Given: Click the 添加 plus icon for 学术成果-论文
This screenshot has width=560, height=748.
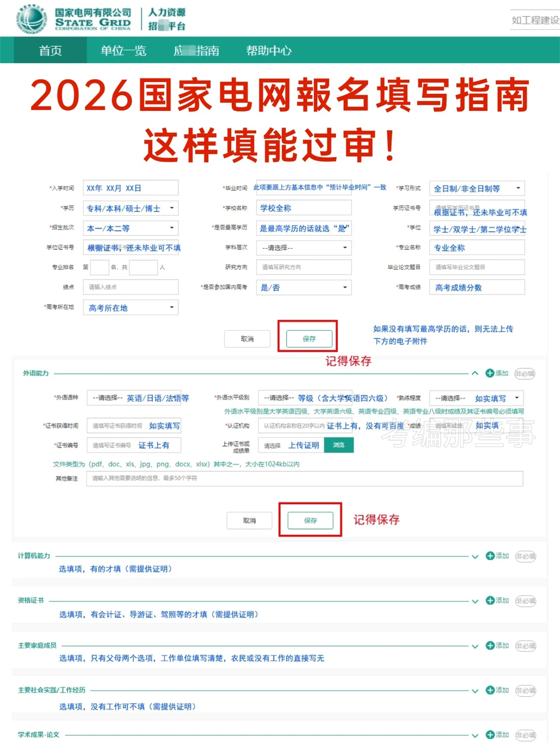Looking at the screenshot, I should (490, 735).
